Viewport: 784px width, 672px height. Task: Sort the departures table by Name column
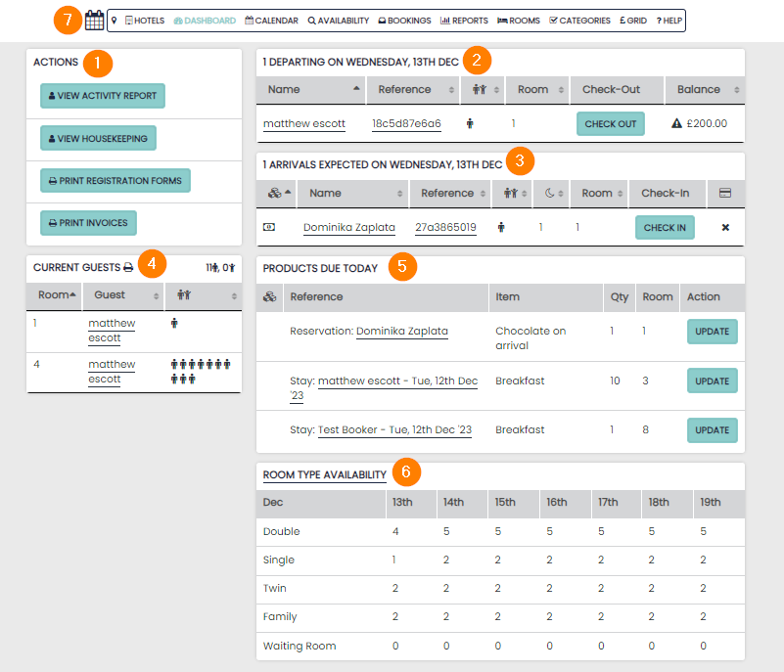click(310, 89)
